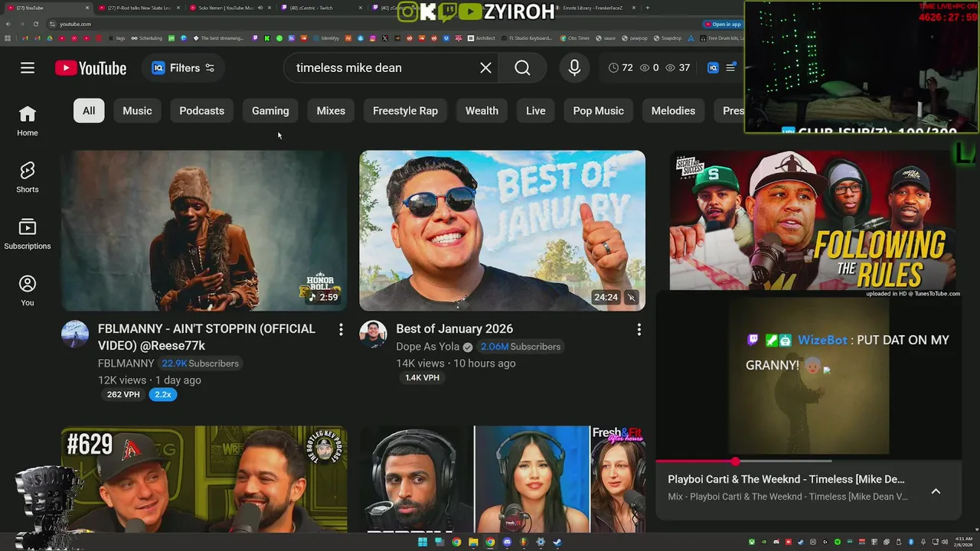Open Dope As Yola channel avatar
980x551 pixels.
point(374,334)
